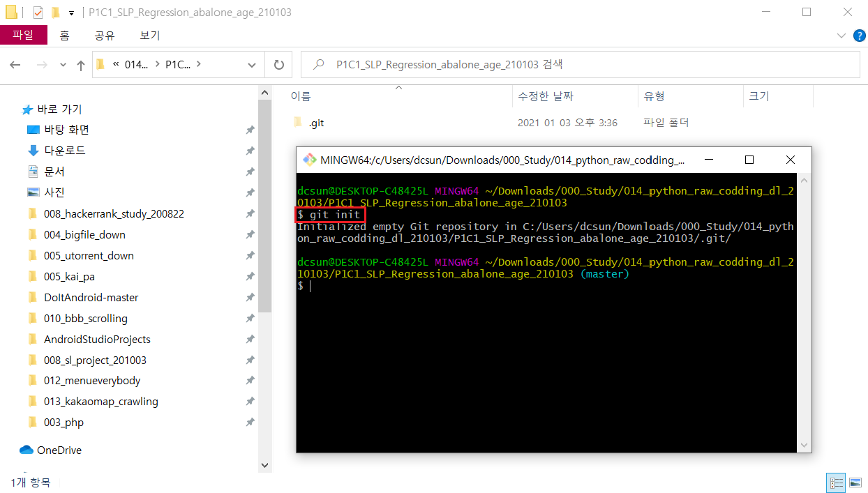The height and width of the screenshot is (493, 868).
Task: Click the Quick Access properties checkmark icon
Action: (38, 13)
